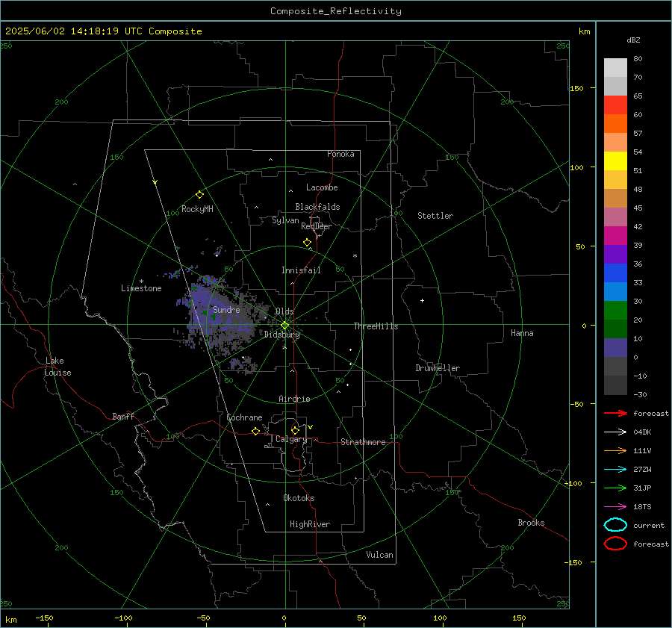Click the Vulcan town label
The image size is (672, 628).
pos(379,555)
